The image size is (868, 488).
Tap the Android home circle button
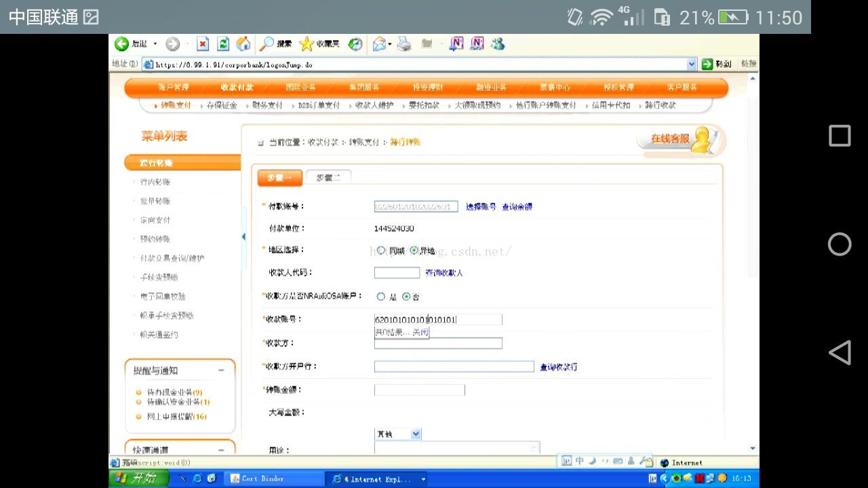pos(840,244)
